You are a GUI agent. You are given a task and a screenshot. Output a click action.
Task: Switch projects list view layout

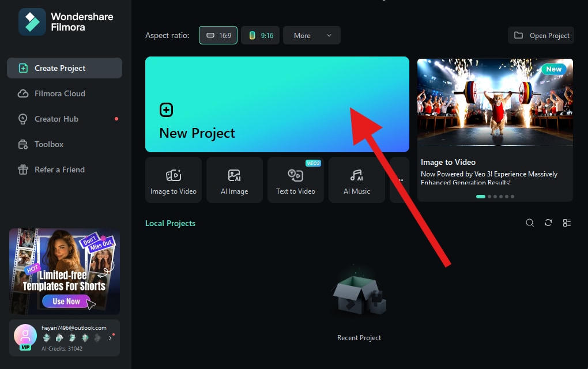coord(567,223)
